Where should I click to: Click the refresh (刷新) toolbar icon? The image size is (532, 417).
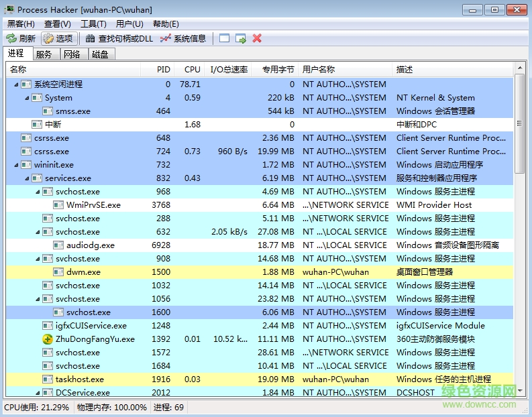pos(11,39)
